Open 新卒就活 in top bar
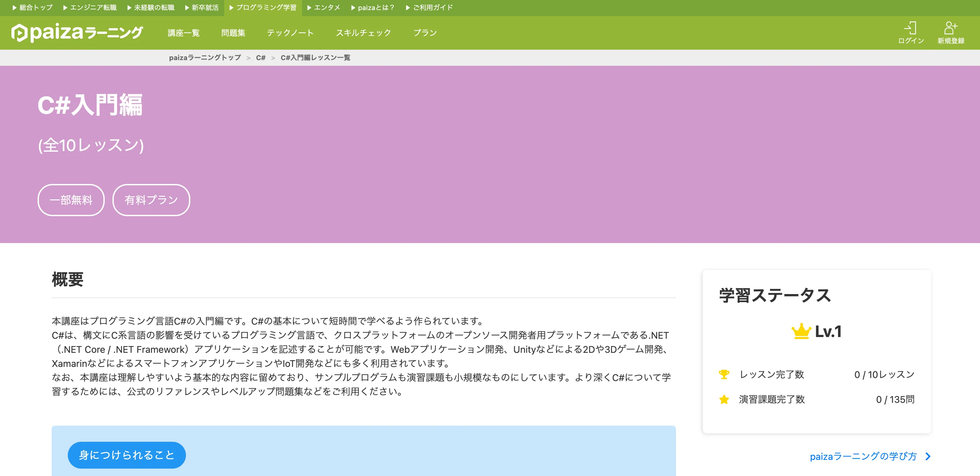This screenshot has height=476, width=980. point(202,8)
